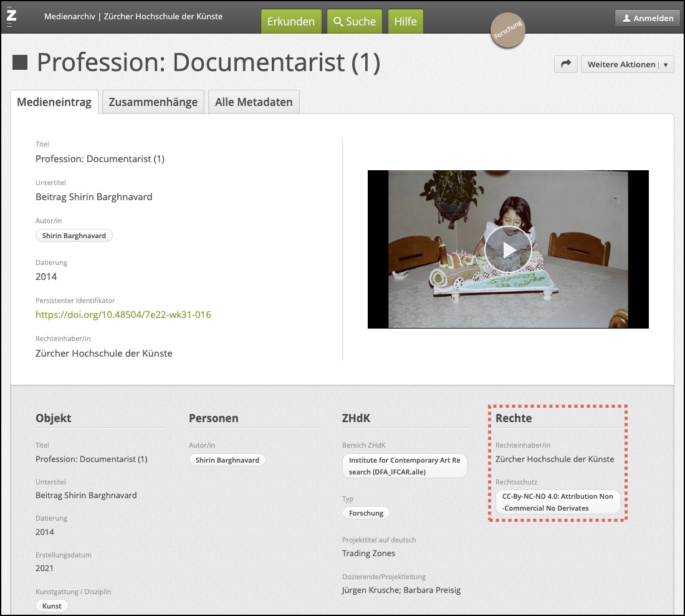Open the Erkunden menu
Image resolution: width=685 pixels, height=616 pixels.
[x=291, y=21]
